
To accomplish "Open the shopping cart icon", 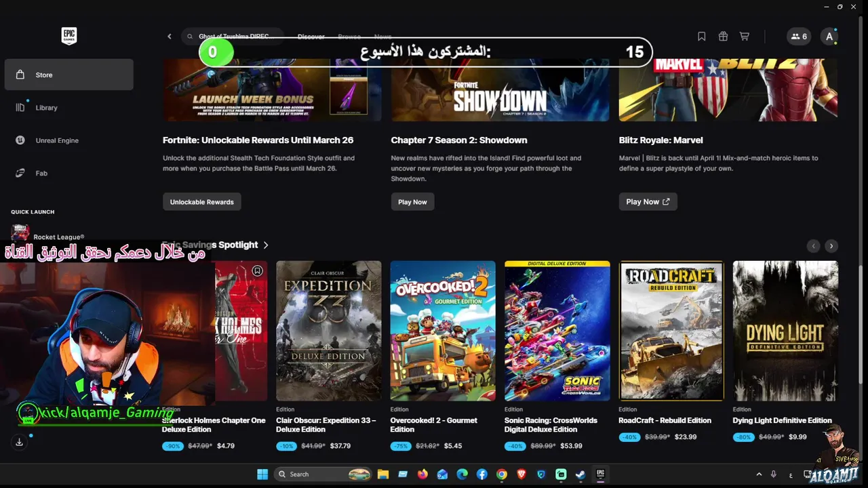I will 744,37.
